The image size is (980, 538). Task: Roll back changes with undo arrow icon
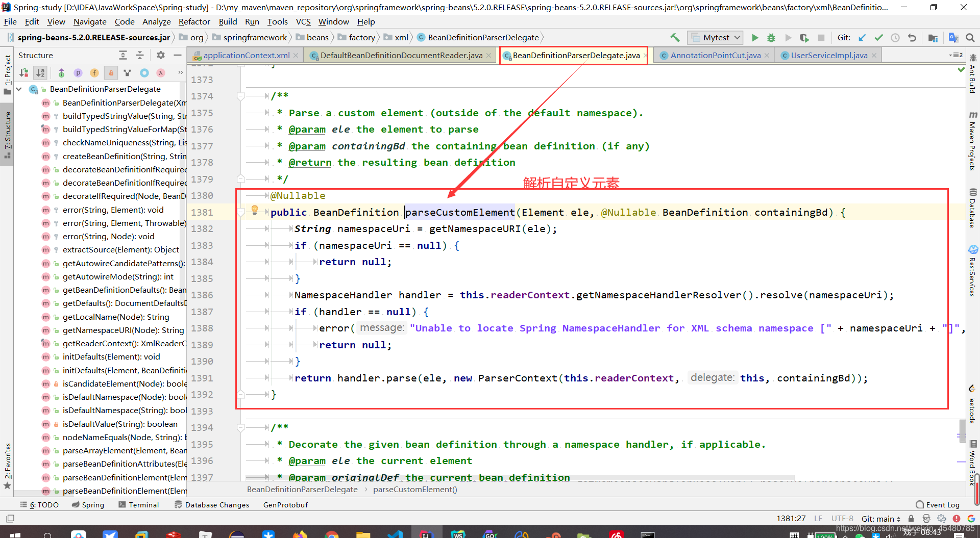tap(912, 37)
